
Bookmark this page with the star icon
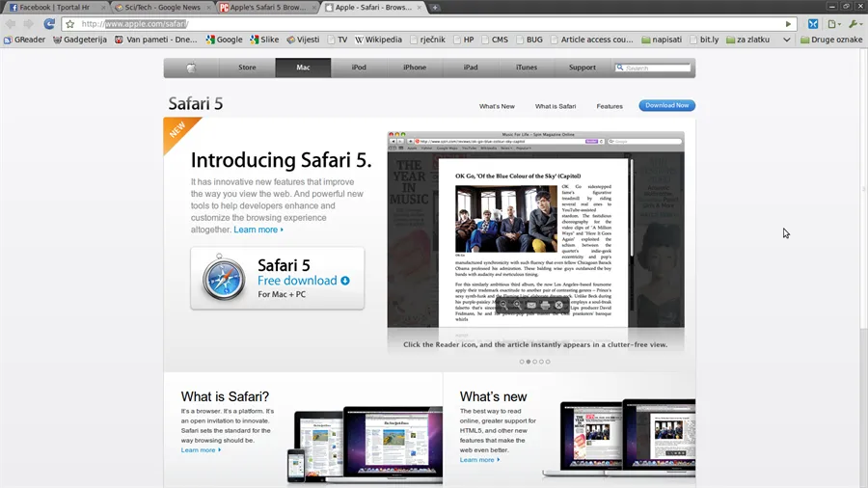pos(70,24)
